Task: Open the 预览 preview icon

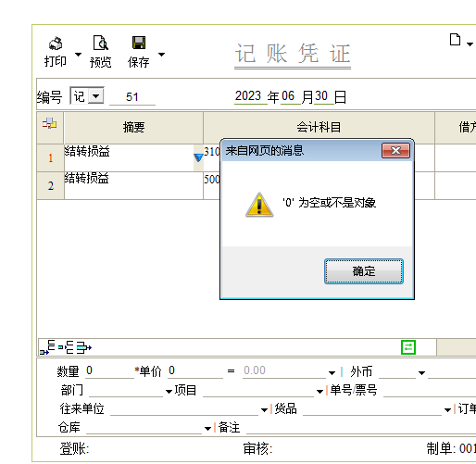Action: click(101, 43)
